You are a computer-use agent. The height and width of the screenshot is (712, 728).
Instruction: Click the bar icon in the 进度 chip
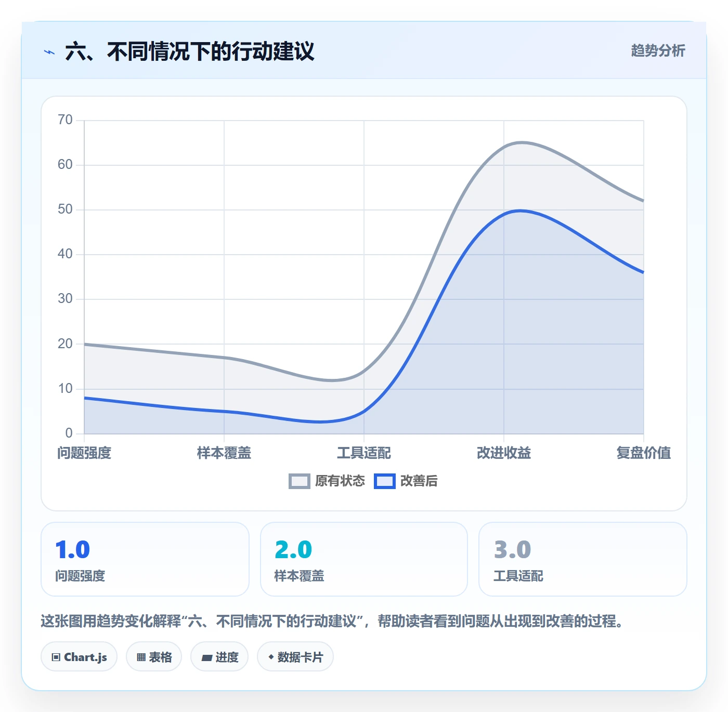pos(207,658)
